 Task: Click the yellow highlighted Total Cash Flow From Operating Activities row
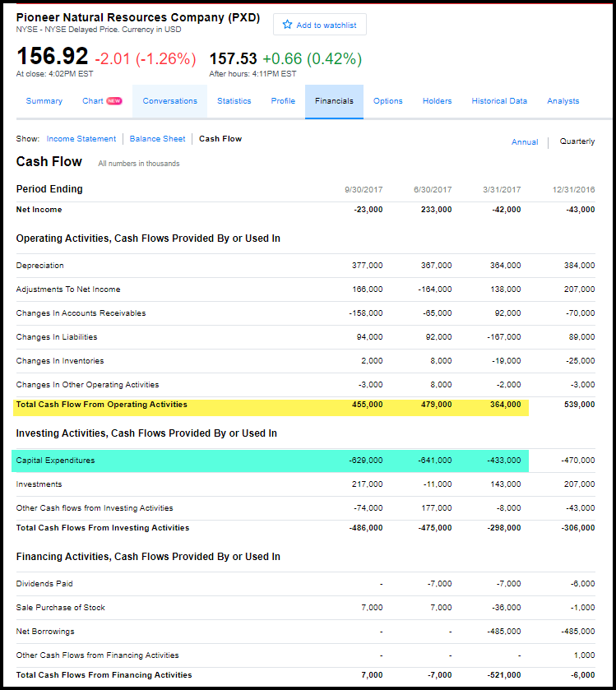click(x=271, y=405)
